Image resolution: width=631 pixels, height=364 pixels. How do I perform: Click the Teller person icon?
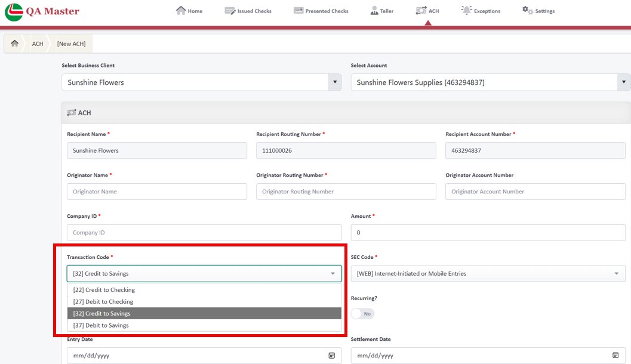point(374,11)
